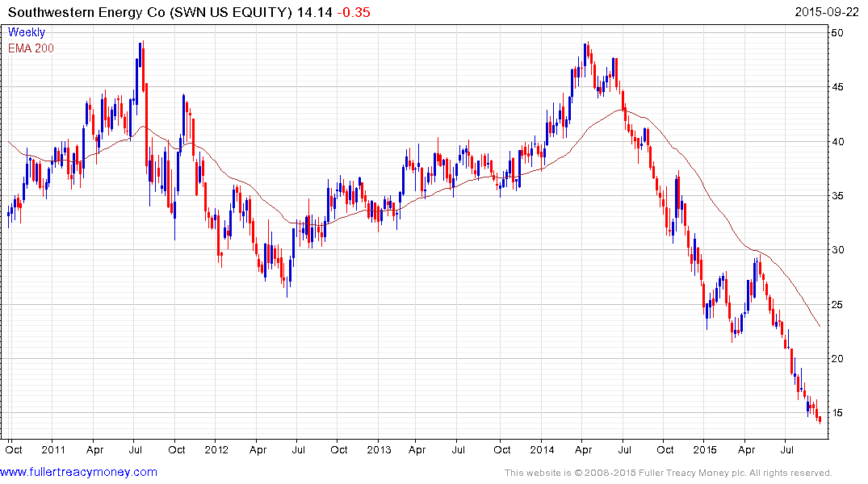
Task: Click the 2015 year axis label
Action: coord(705,449)
